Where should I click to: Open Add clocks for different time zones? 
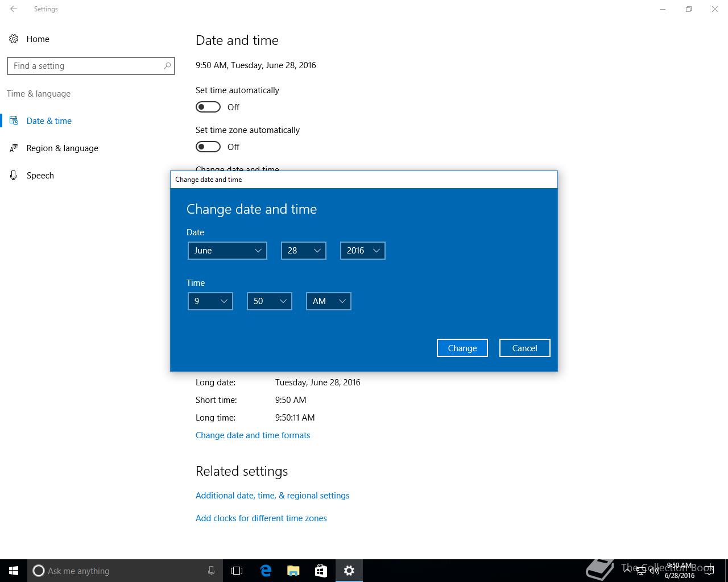coord(261,518)
